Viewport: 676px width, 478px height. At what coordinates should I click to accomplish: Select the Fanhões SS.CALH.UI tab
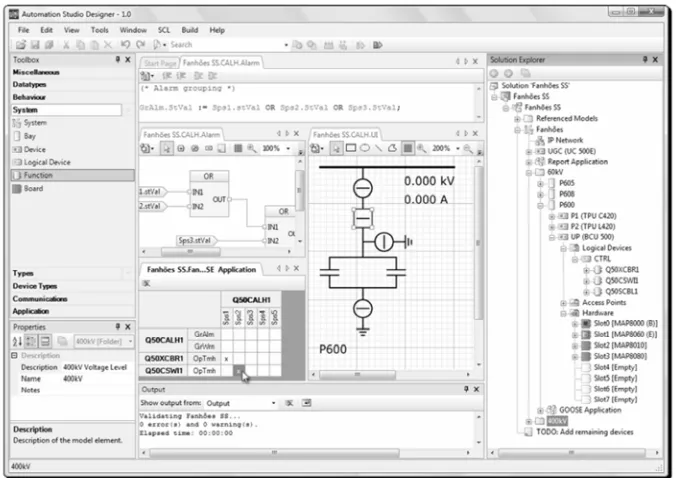[x=345, y=135]
